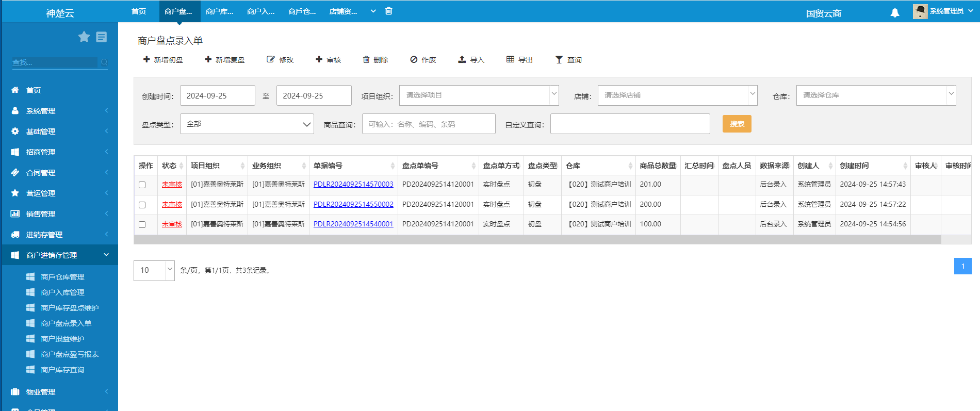Open the notification bell
The image size is (980, 411).
(x=895, y=13)
